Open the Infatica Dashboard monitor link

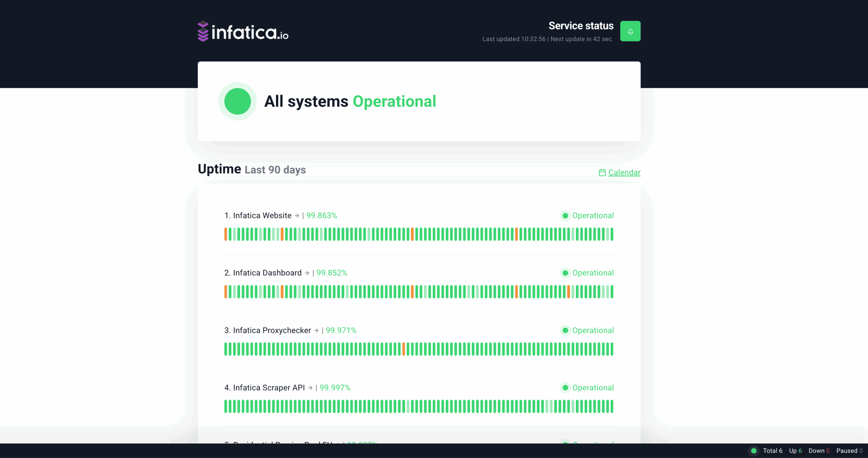[267, 273]
